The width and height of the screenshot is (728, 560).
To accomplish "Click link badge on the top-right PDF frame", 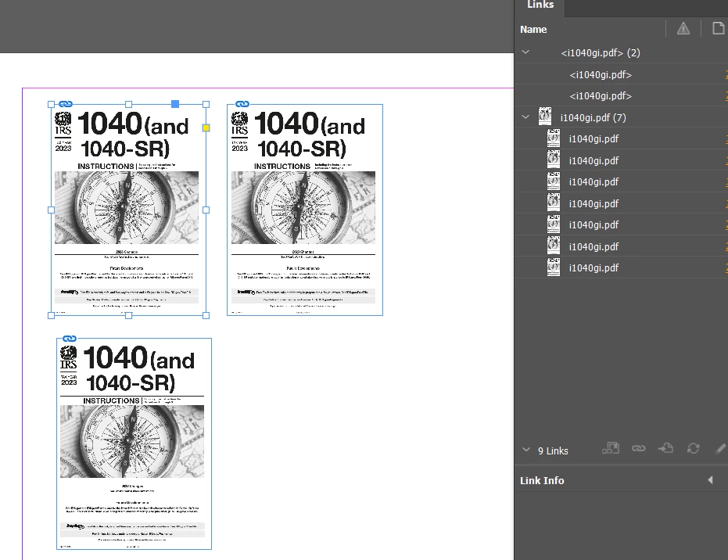I will tap(242, 104).
